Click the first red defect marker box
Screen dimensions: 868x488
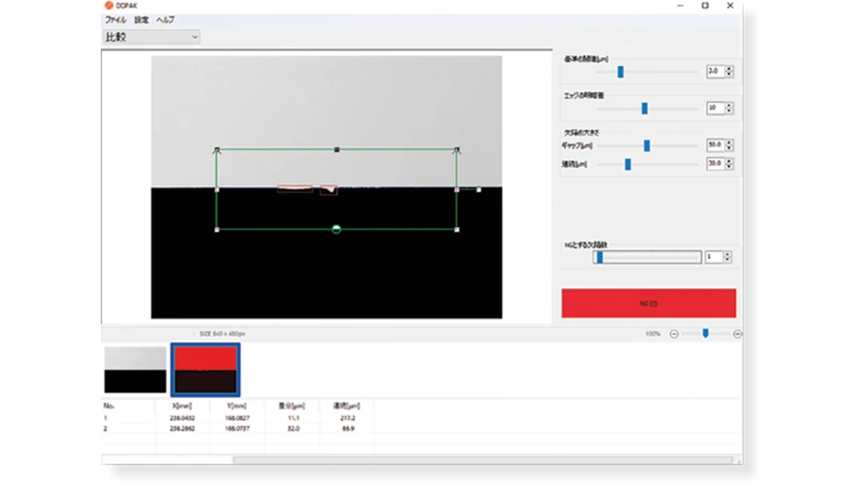(x=294, y=190)
